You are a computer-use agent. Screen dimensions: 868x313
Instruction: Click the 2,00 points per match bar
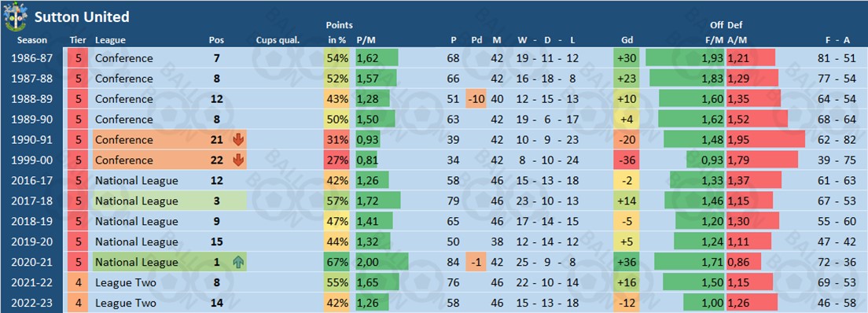click(382, 263)
